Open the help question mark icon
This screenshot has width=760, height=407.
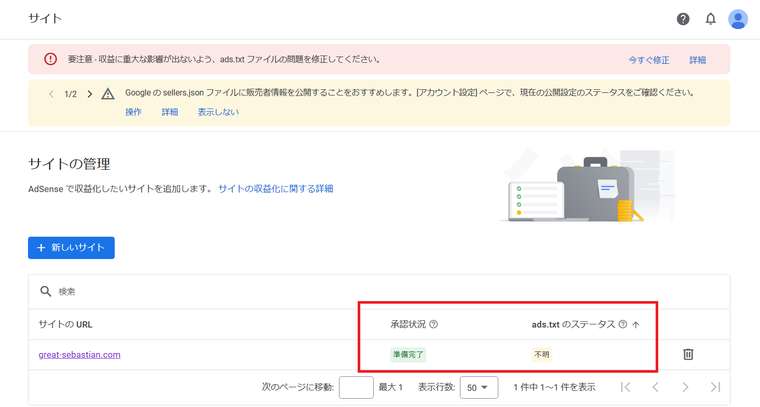click(x=683, y=19)
